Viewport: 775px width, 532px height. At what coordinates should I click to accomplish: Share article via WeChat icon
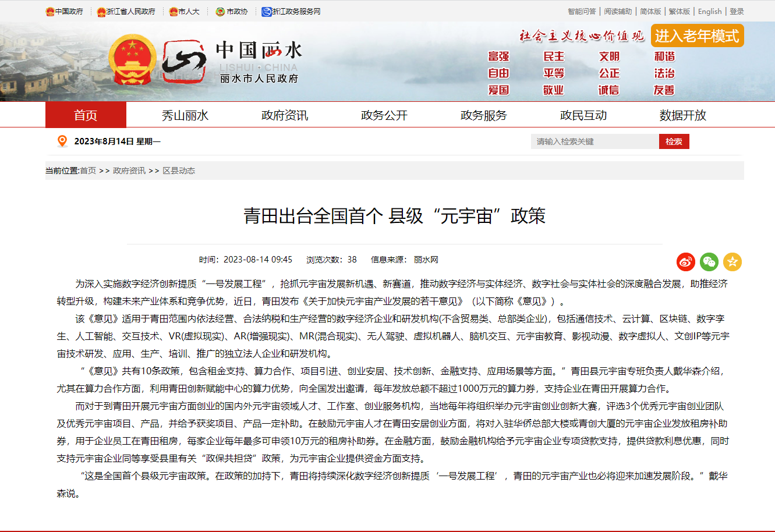tap(709, 262)
